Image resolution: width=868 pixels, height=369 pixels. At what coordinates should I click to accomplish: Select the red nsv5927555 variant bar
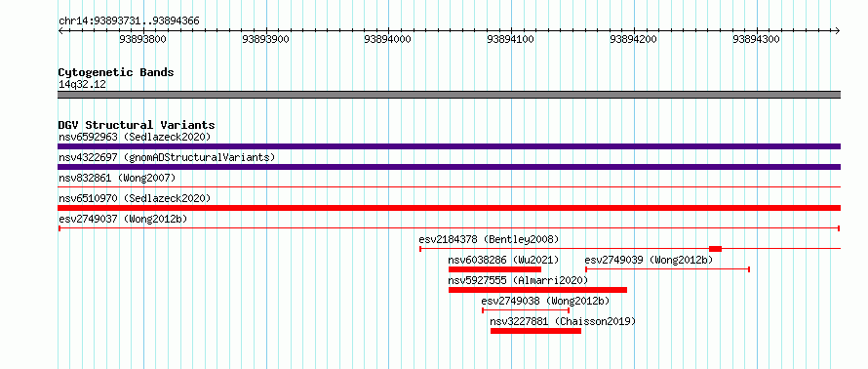click(537, 290)
